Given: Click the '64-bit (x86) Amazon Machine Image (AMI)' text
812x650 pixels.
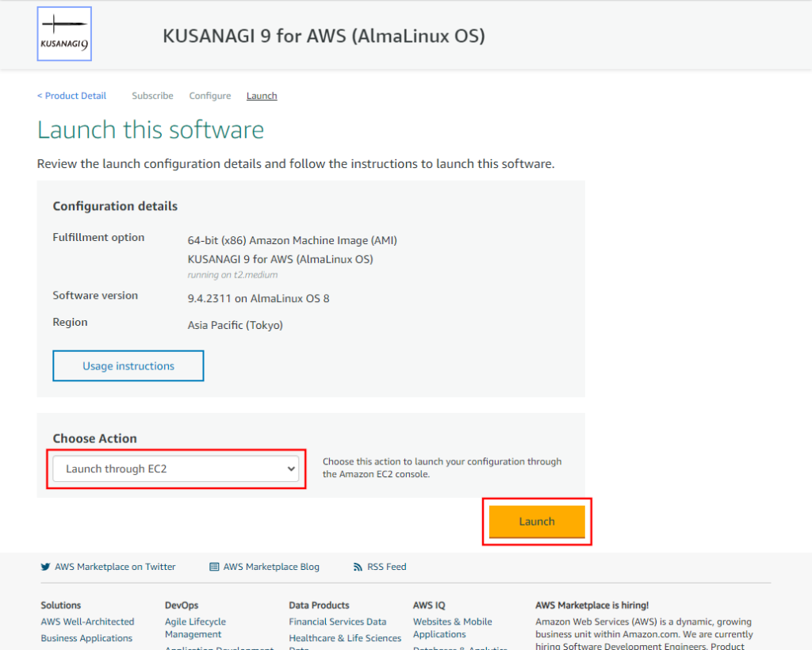Looking at the screenshot, I should (292, 241).
